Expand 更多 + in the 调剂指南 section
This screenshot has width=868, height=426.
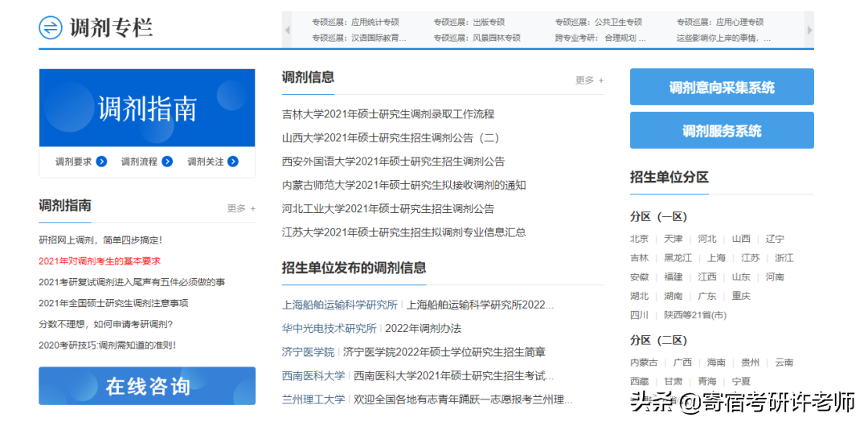point(241,208)
